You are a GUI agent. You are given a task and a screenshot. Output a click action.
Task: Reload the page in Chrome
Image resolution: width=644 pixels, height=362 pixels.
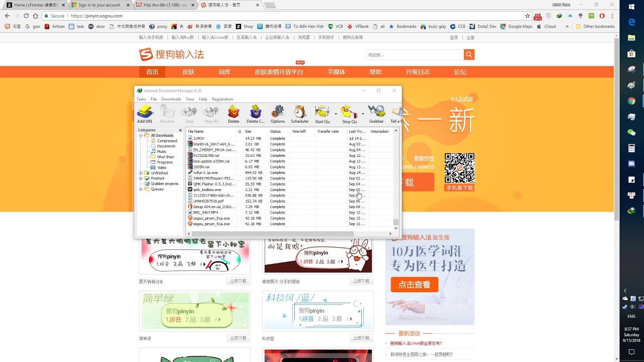coord(26,16)
